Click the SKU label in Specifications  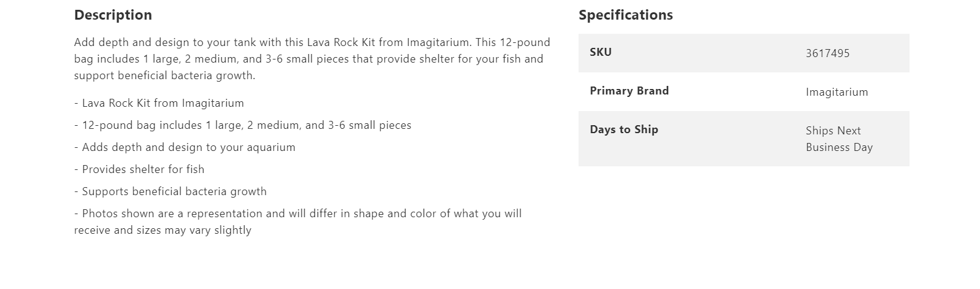[x=601, y=52]
